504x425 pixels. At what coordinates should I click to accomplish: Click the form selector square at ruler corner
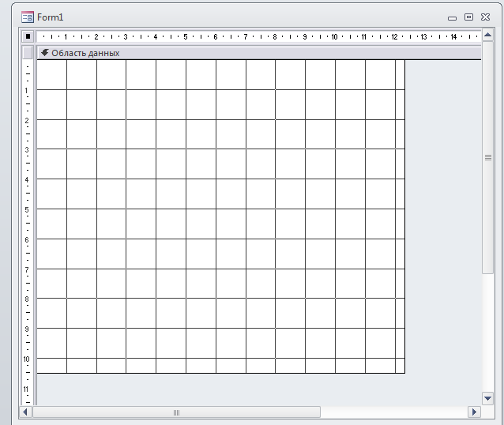coord(28,36)
